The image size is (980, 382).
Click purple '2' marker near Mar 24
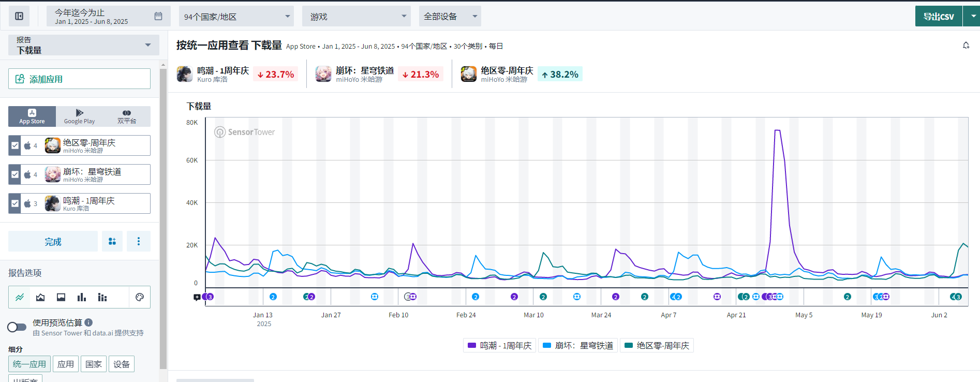(x=616, y=297)
